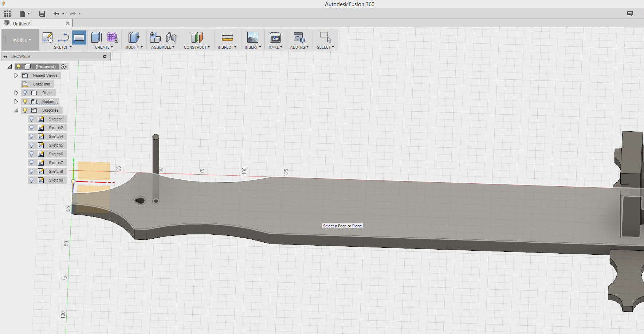
Task: Toggle visibility bulb of Sketch2
Action: point(32,128)
